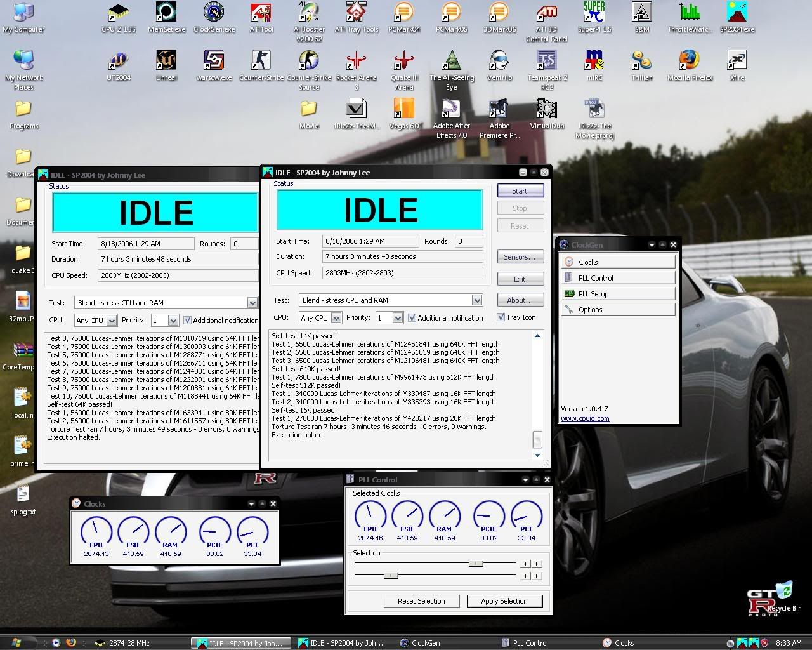This screenshot has width=812, height=650.
Task: Click the Sensors... button
Action: pos(520,256)
